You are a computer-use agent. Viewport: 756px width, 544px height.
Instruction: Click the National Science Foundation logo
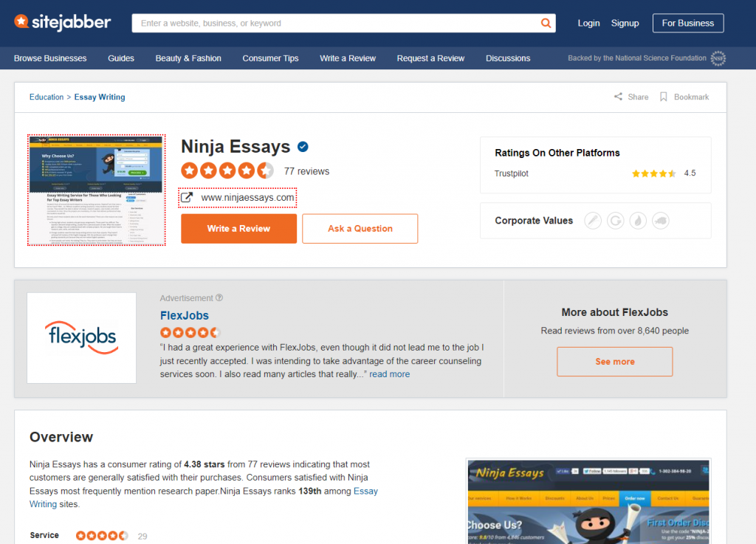(718, 58)
